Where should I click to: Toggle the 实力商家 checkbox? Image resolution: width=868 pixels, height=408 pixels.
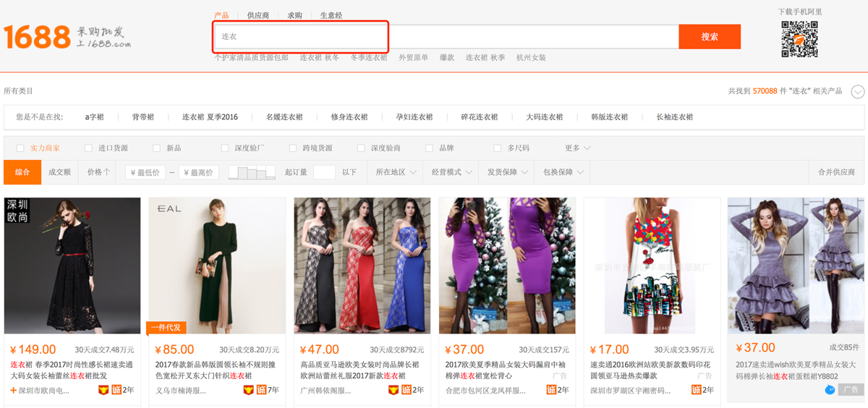click(x=20, y=148)
